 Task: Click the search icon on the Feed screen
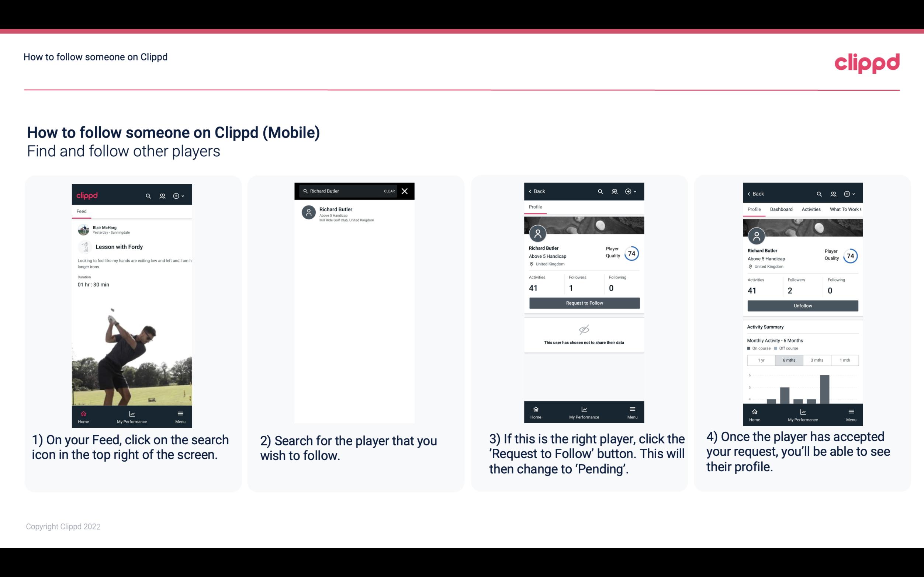[148, 195]
